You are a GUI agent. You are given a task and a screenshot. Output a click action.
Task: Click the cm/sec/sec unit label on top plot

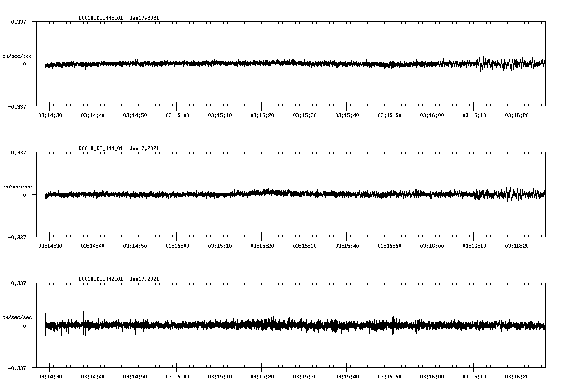[17, 56]
